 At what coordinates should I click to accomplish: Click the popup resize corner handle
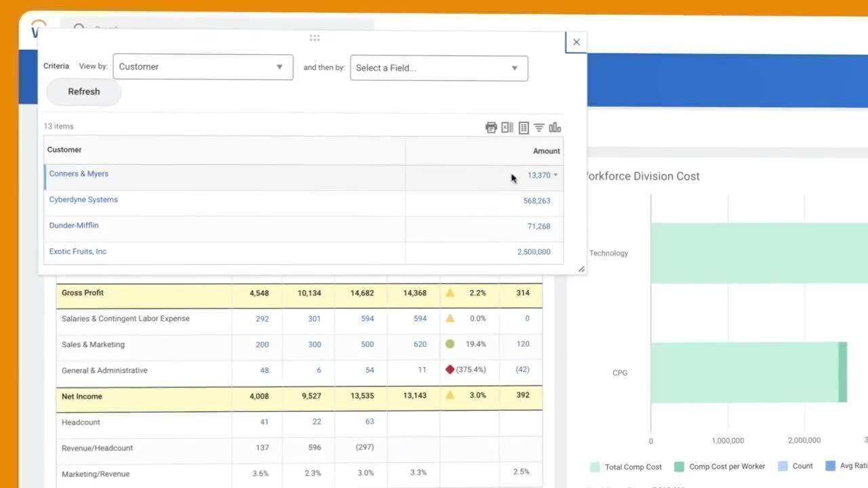click(x=581, y=269)
